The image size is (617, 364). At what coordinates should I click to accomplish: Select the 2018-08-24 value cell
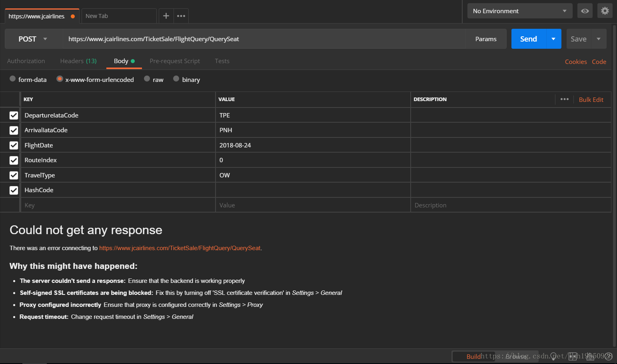313,145
